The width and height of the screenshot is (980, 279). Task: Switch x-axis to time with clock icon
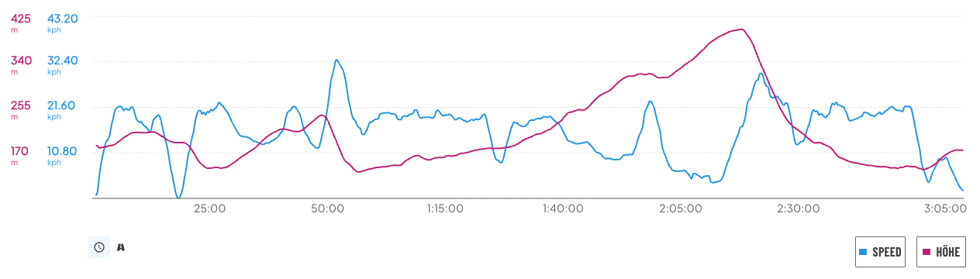(99, 247)
